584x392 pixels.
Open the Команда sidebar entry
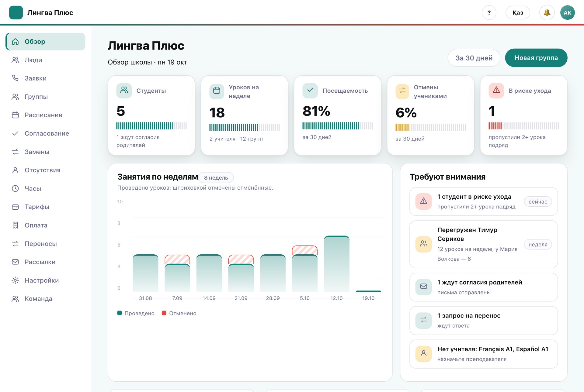pyautogui.click(x=45, y=299)
